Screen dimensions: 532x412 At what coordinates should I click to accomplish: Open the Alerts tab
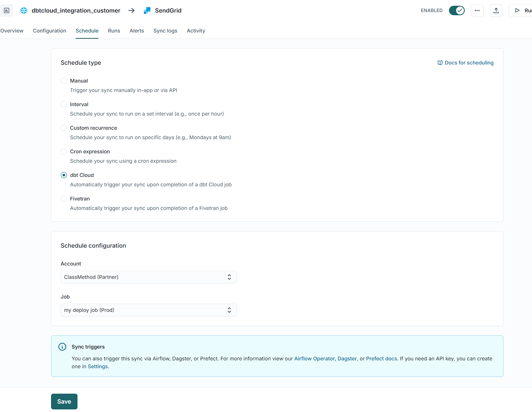[x=137, y=31]
